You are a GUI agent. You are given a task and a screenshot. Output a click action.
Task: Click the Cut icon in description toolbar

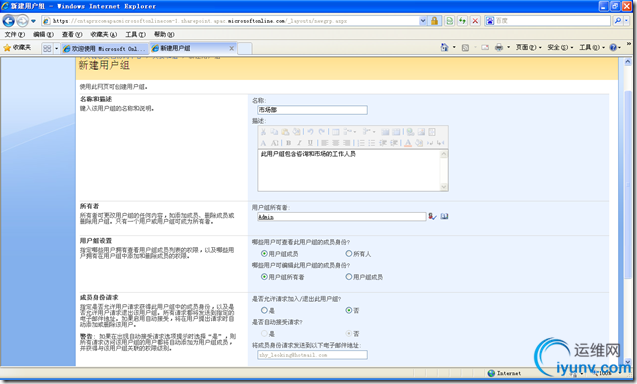(263, 132)
